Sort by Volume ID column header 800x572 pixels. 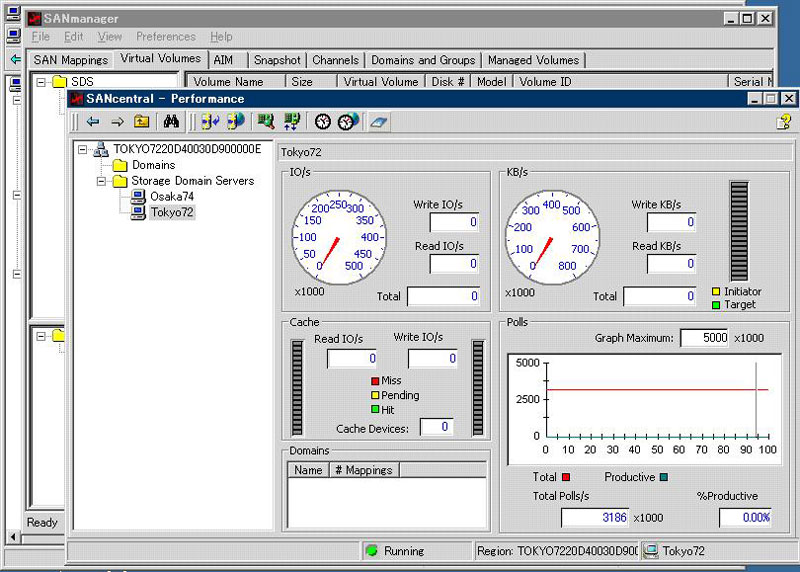point(620,82)
